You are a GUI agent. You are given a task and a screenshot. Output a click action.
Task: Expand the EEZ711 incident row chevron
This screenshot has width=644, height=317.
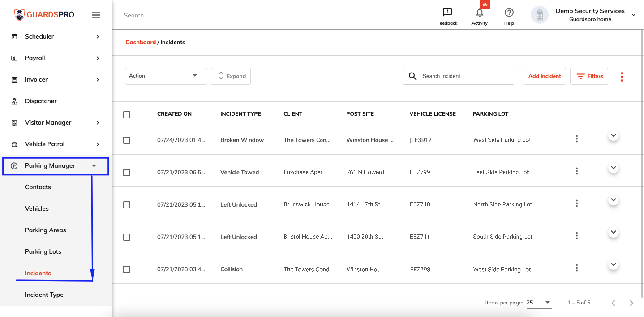click(x=613, y=232)
